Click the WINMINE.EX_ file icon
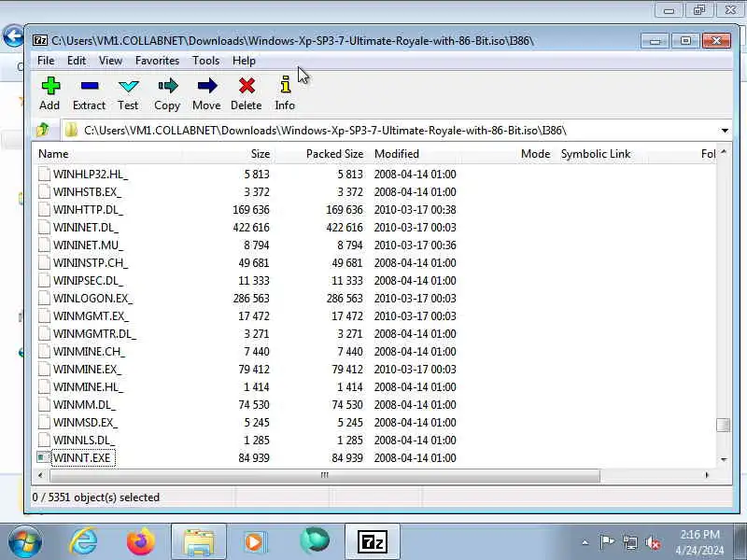 pos(44,369)
